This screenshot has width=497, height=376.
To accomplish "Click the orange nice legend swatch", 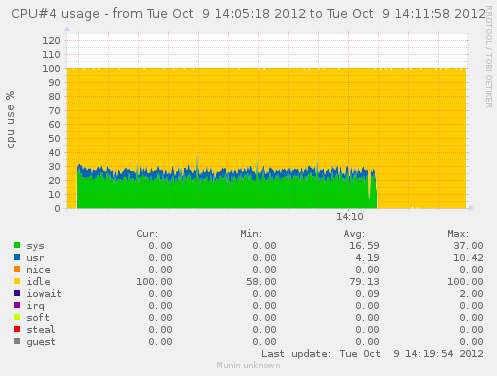I will 17,269.
